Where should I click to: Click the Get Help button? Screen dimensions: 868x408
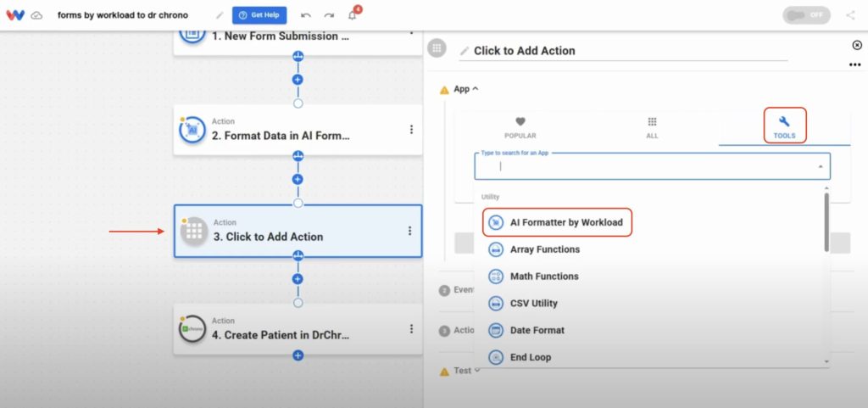[259, 15]
